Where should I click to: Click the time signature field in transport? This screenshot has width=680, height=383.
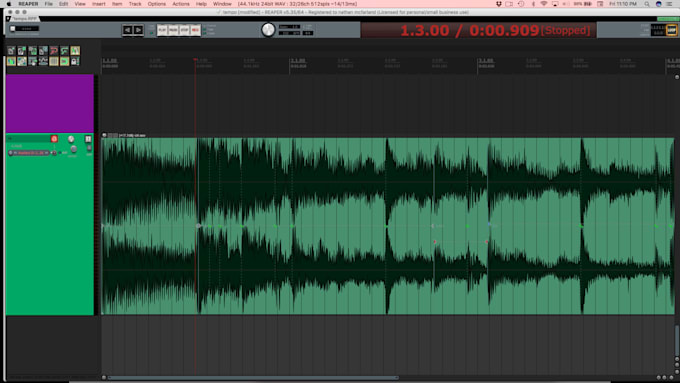pos(307,33)
